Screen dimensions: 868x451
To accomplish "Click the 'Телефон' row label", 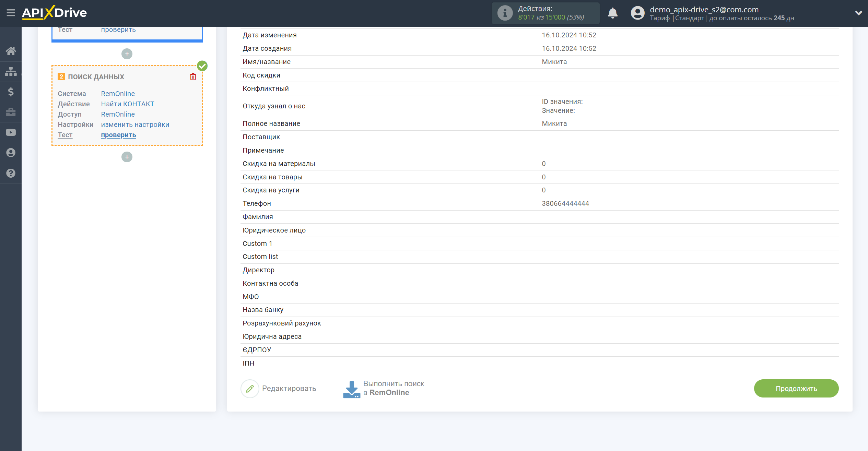I will pyautogui.click(x=257, y=203).
